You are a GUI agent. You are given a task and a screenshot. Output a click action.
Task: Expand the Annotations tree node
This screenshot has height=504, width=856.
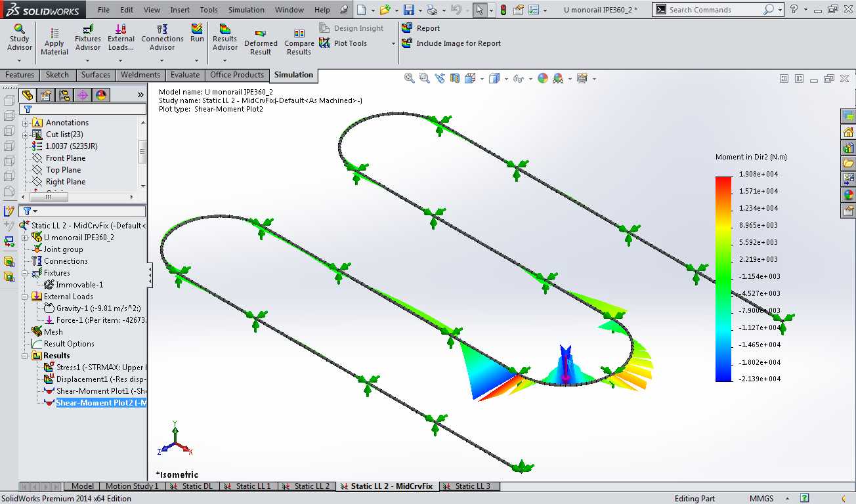click(x=26, y=123)
